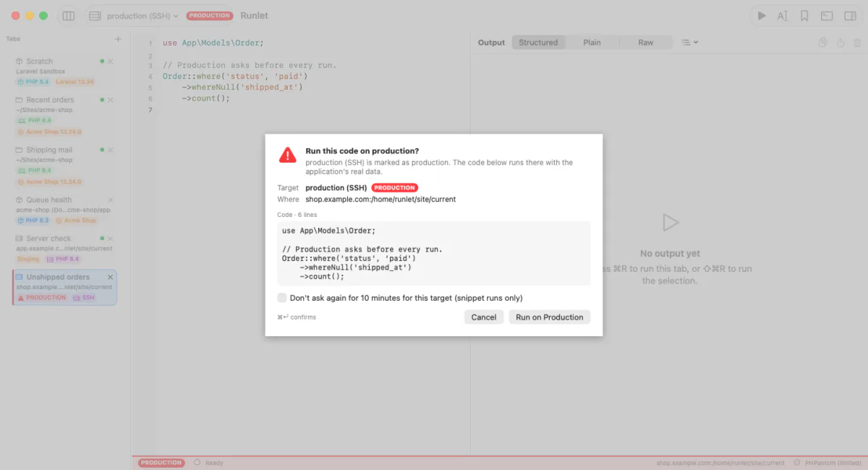Click the trash icon to clear output
The image size is (868, 470).
tap(858, 43)
